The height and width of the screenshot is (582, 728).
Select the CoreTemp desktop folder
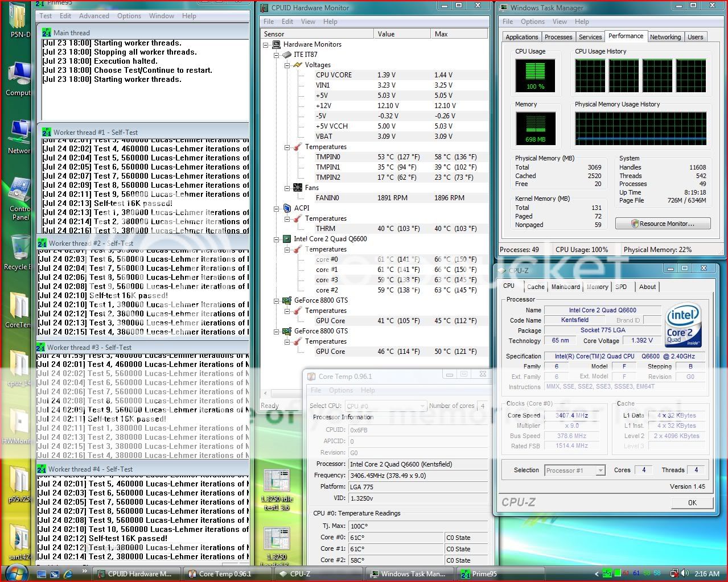[19, 311]
